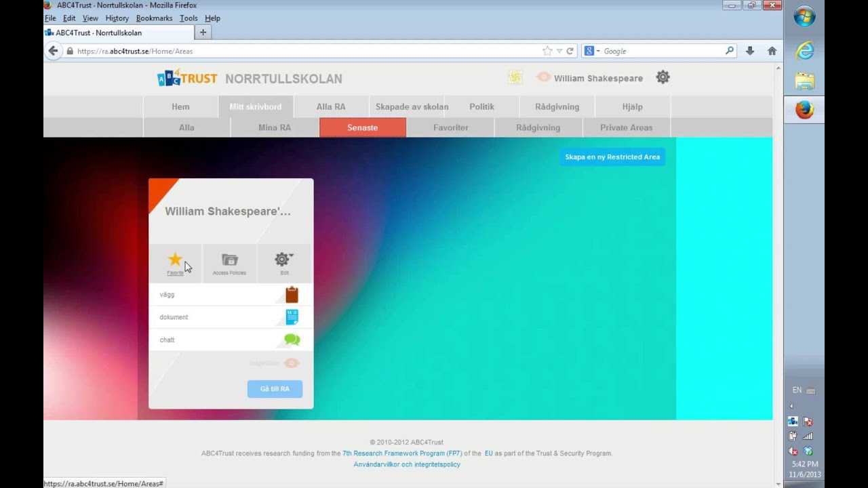
Task: Click the yellow pattern icon in header
Action: [x=515, y=77]
